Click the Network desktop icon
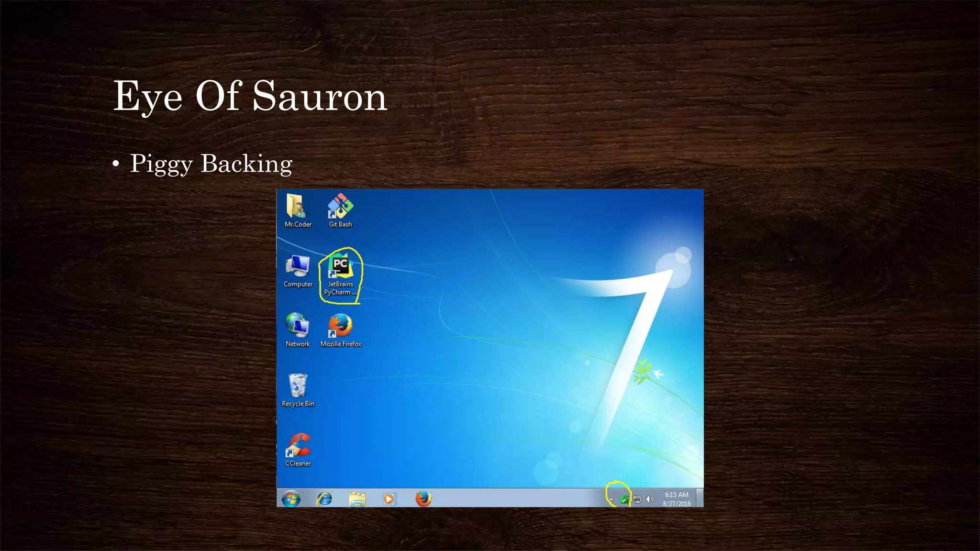 pyautogui.click(x=297, y=326)
